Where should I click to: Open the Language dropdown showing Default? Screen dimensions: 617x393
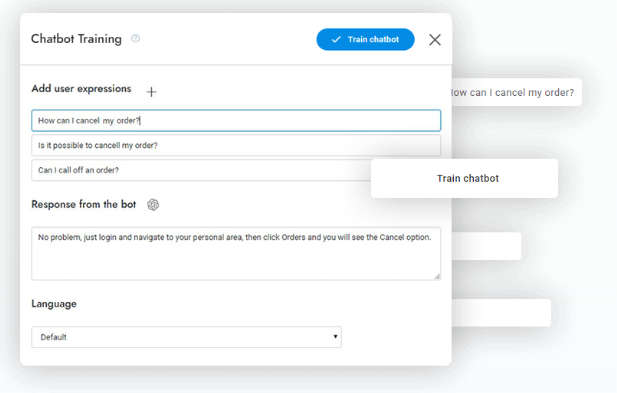[187, 337]
